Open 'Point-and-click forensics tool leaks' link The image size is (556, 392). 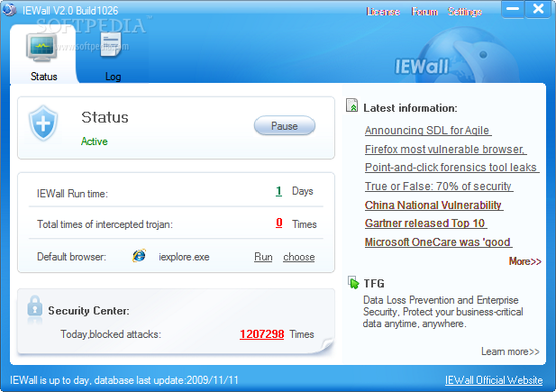pos(452,167)
